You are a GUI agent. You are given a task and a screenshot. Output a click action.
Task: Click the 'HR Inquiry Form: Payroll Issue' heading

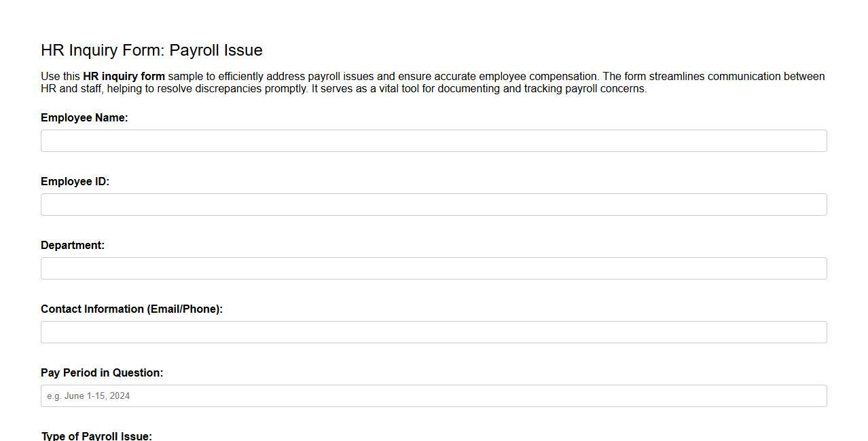[x=151, y=50]
